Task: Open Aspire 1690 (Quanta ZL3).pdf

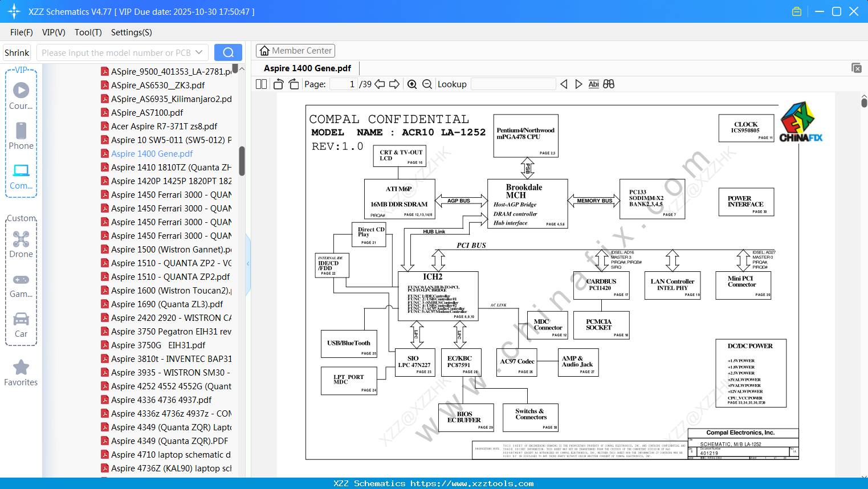Action: (162, 304)
